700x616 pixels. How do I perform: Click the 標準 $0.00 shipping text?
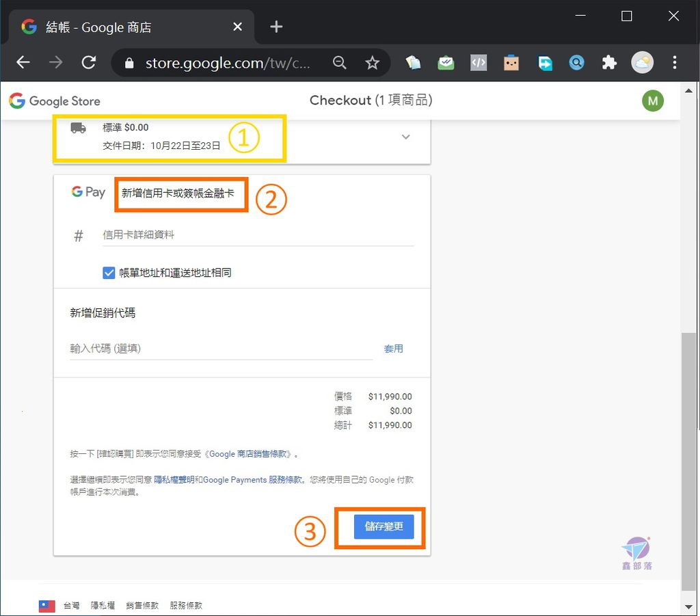point(126,128)
